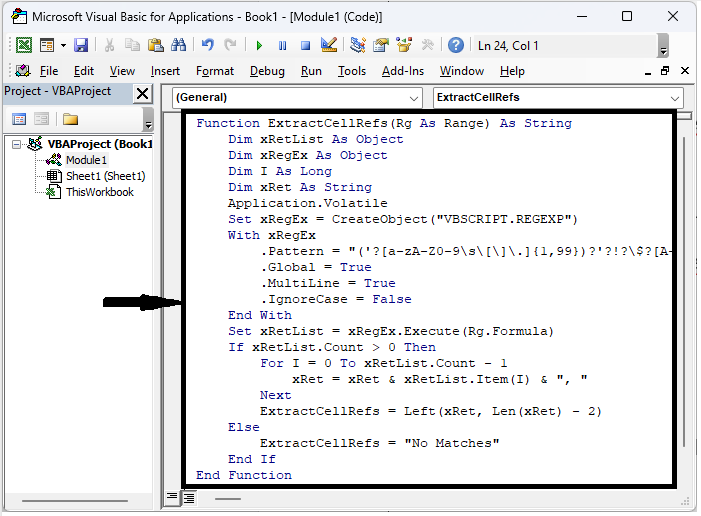Select ThisWorkbook in the project tree
The image size is (701, 516).
click(x=99, y=192)
